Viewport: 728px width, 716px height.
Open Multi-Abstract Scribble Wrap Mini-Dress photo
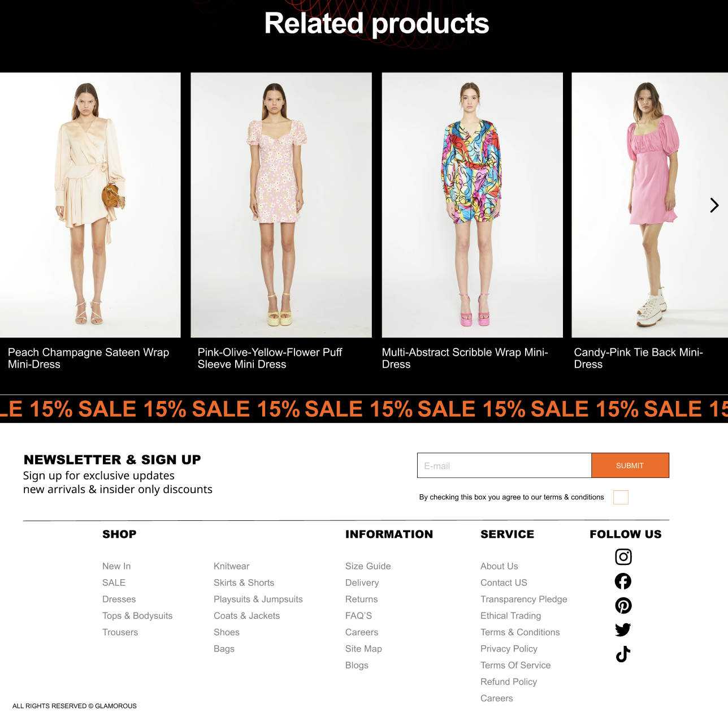(473, 205)
